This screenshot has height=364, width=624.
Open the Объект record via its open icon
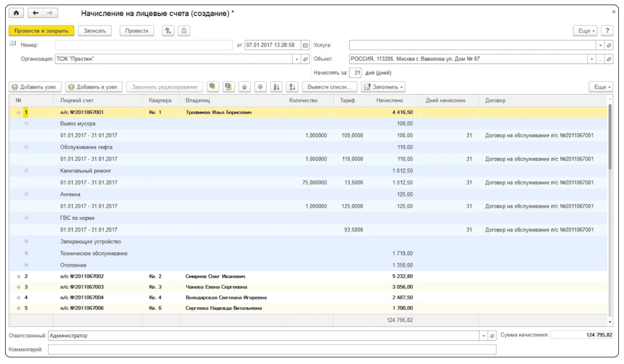609,59
